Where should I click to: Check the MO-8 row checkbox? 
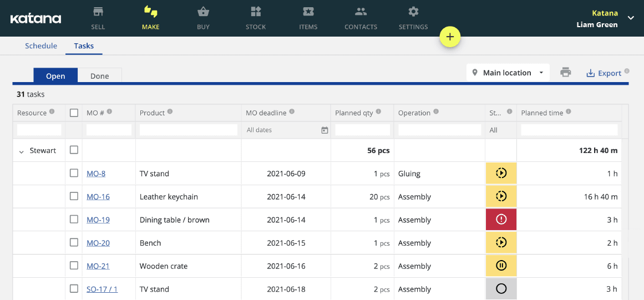[74, 173]
